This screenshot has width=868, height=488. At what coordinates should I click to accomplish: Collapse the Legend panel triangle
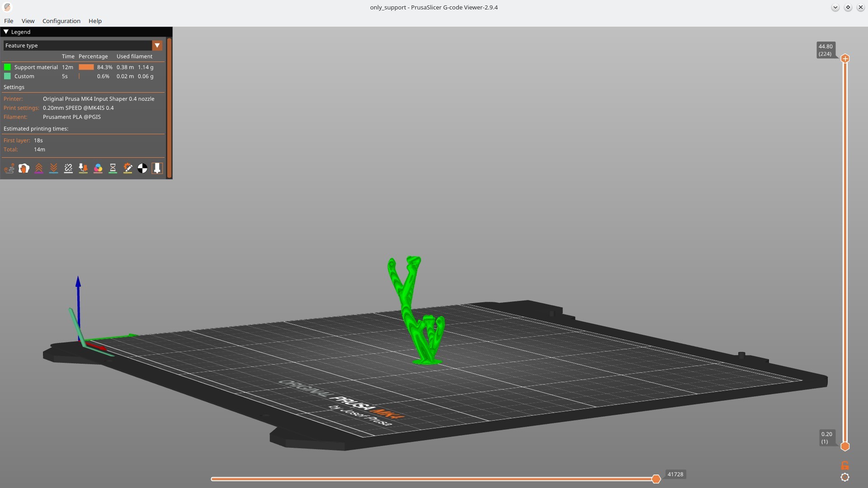6,32
